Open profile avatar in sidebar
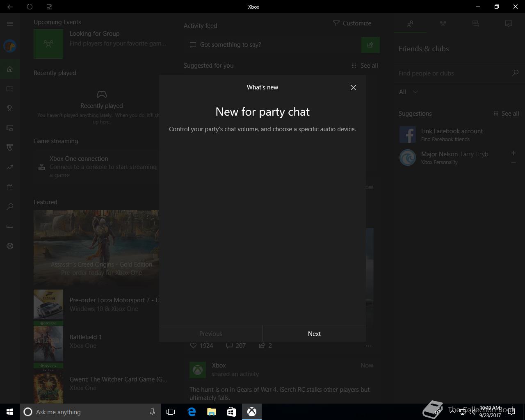Image resolution: width=525 pixels, height=420 pixels. coord(10,46)
